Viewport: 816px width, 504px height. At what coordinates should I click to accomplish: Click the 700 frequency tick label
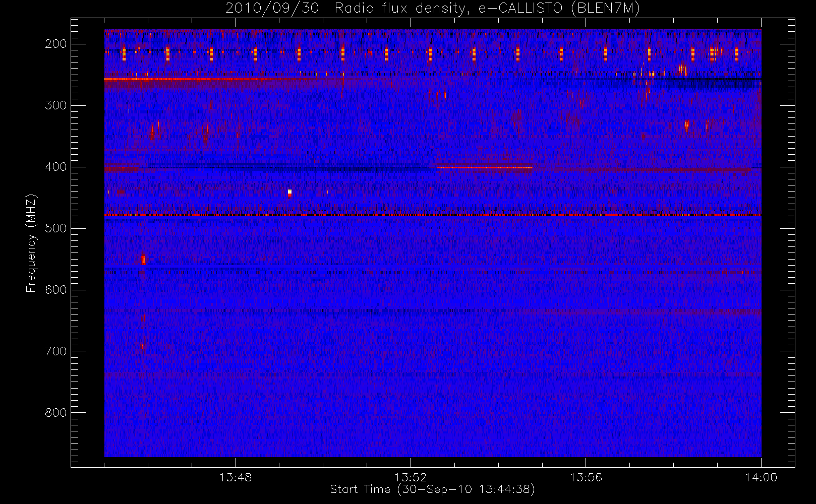point(55,351)
